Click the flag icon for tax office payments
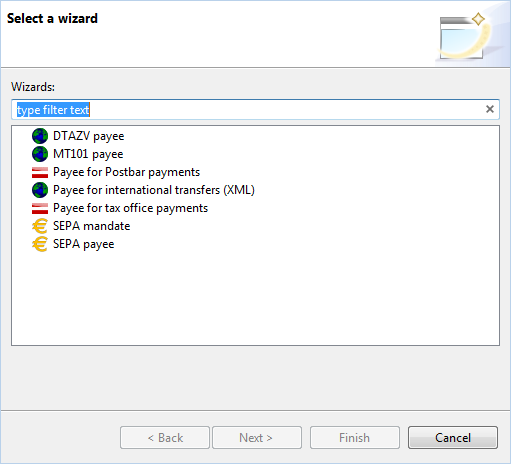The width and height of the screenshot is (511, 464). click(x=40, y=208)
